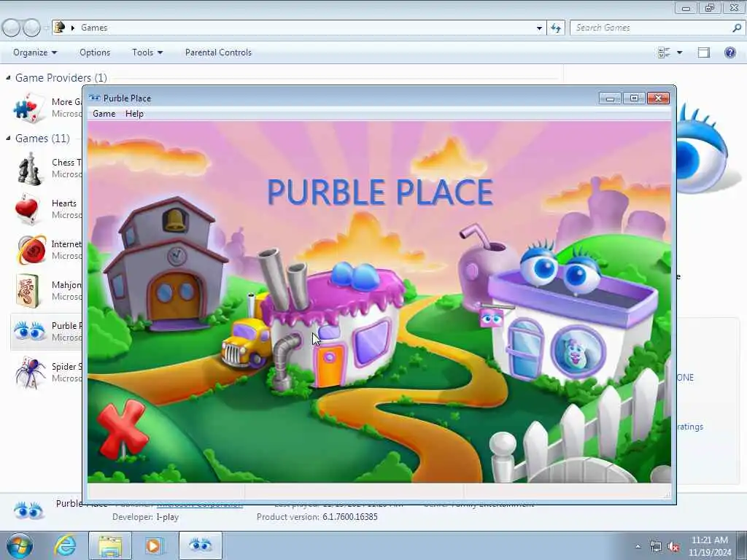Screen dimensions: 747x560
Task: Select the Mahjong Titans icon
Action: click(27, 290)
